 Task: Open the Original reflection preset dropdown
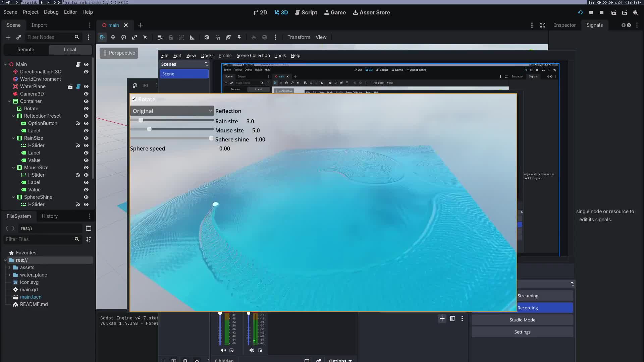(172, 111)
